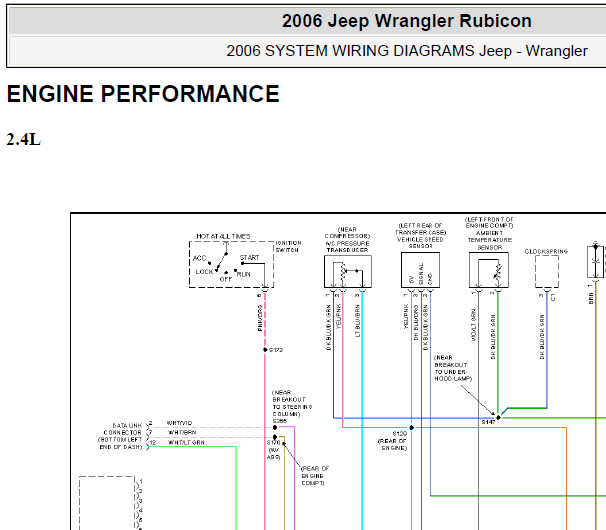Click the S172 splice dot on pink wire

point(265,350)
